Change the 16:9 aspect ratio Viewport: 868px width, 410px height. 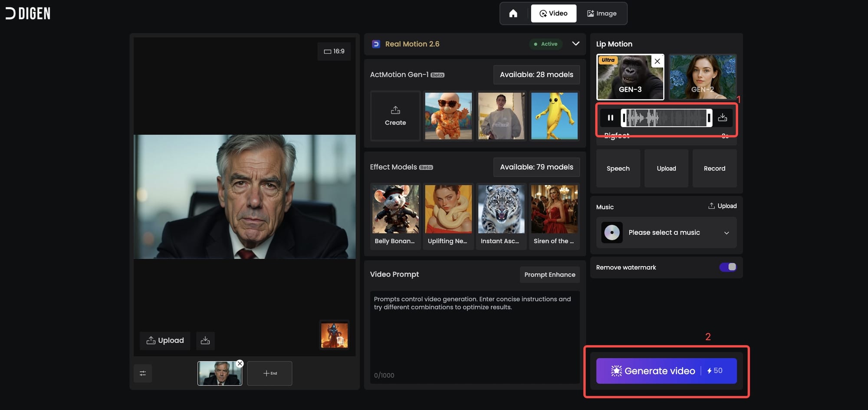pos(334,51)
